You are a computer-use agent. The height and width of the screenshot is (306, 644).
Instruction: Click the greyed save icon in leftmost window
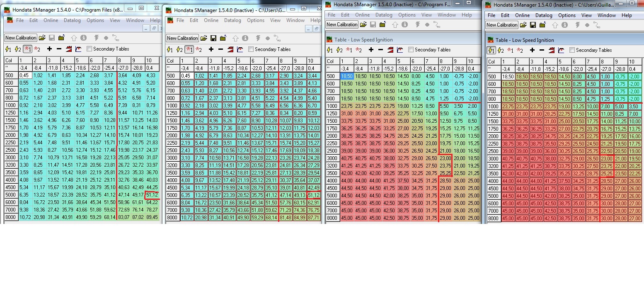[x=52, y=38]
